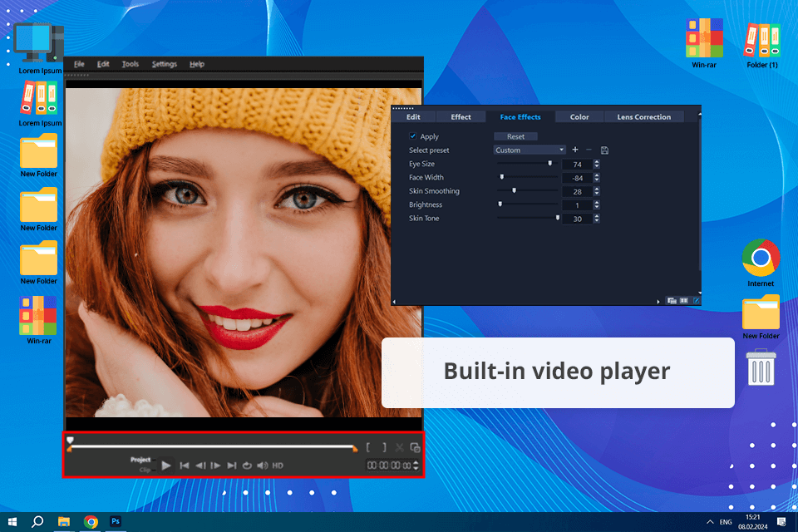Step forward one frame in player
The width and height of the screenshot is (798, 532).
coord(216,465)
